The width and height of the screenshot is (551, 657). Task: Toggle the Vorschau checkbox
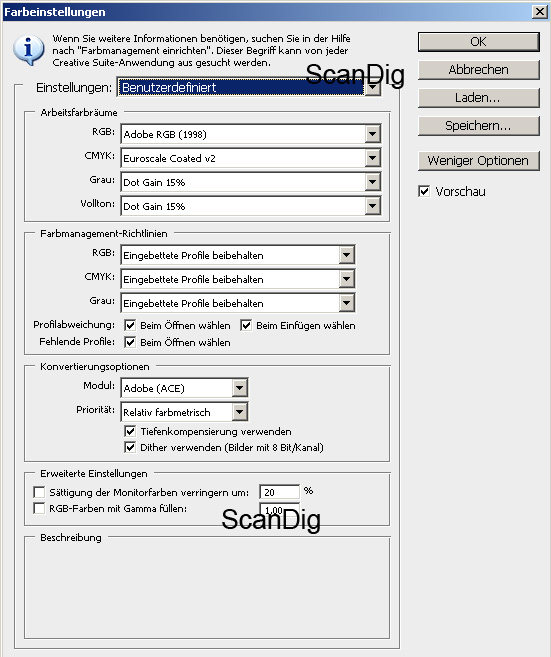[x=424, y=191]
